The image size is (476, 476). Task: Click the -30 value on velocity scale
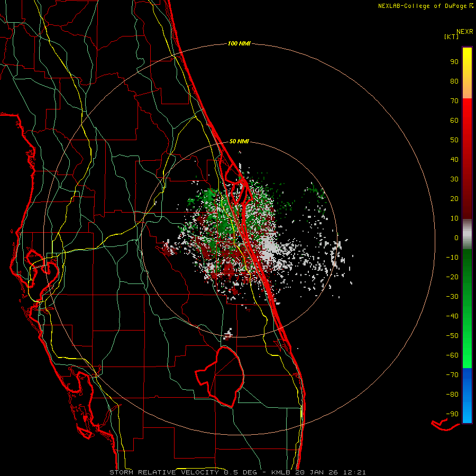(452, 297)
